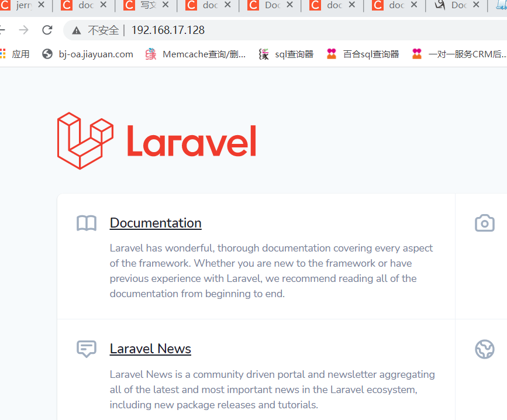Open the 一对一服务CRM bookmark
This screenshot has height=420, width=507.
459,54
